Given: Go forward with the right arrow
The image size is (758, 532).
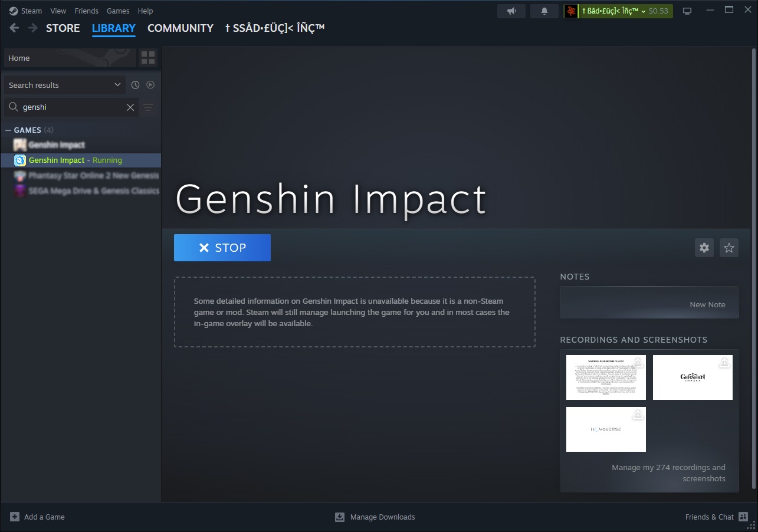Looking at the screenshot, I should click(x=33, y=28).
